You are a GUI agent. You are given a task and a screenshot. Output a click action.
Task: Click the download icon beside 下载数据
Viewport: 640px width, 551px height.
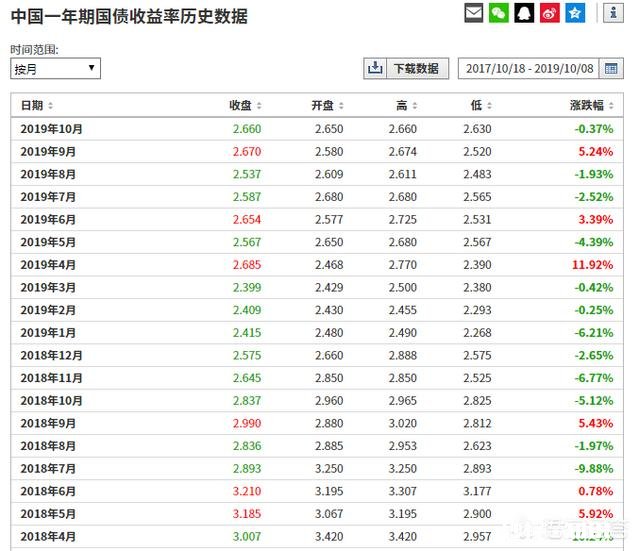[x=375, y=68]
